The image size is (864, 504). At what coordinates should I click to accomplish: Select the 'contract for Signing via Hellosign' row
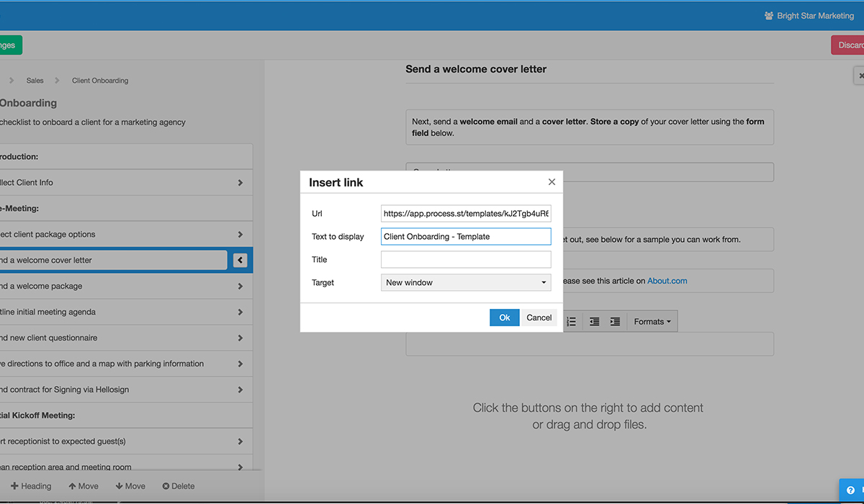coord(126,390)
